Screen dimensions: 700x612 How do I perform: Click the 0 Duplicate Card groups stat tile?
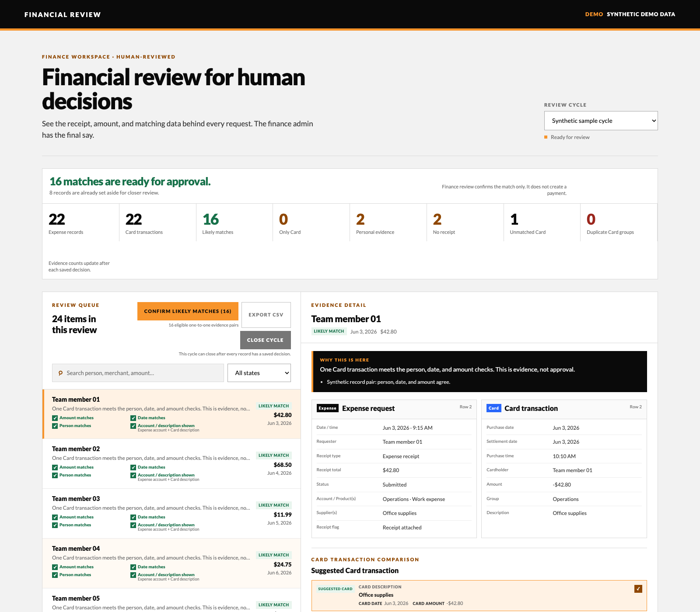(619, 223)
